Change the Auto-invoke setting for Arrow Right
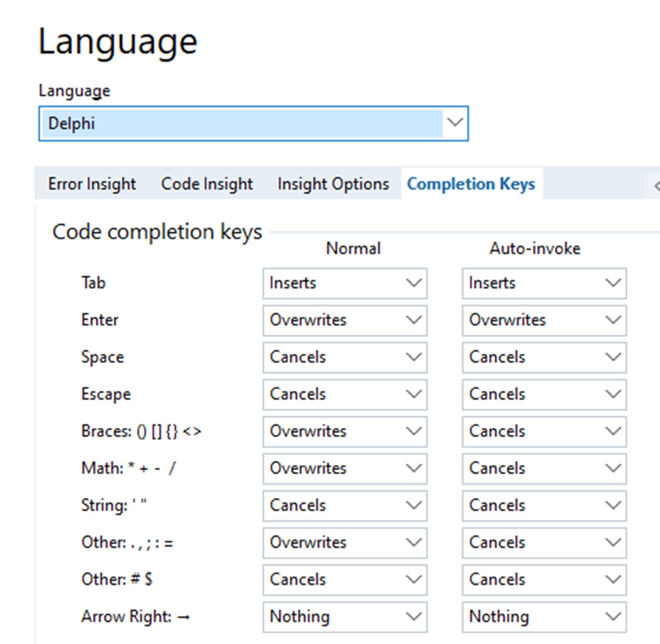 pos(544,617)
